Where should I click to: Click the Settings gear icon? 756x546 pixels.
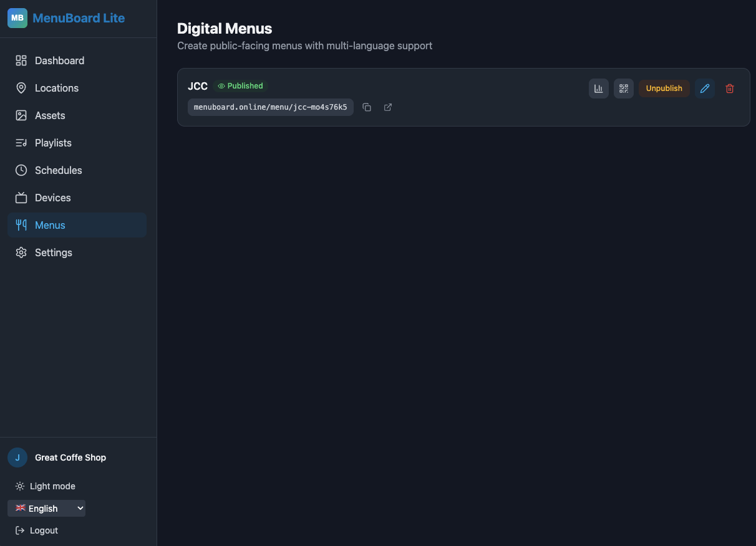coord(21,252)
